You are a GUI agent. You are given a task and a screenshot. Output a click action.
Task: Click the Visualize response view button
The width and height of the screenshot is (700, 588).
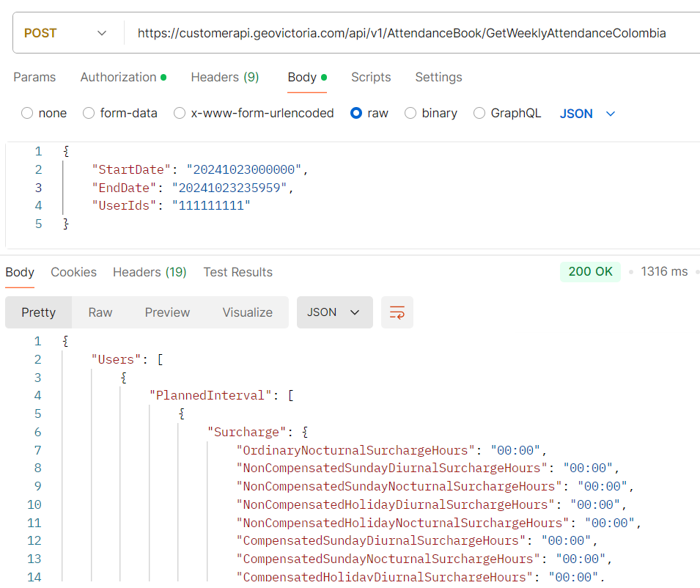pos(247,312)
